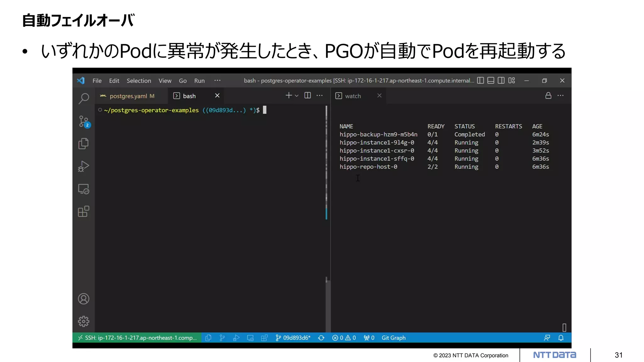Screen dimensions: 644x362
Task: Open forwarded ports indicator showing 0
Action: [369, 338]
